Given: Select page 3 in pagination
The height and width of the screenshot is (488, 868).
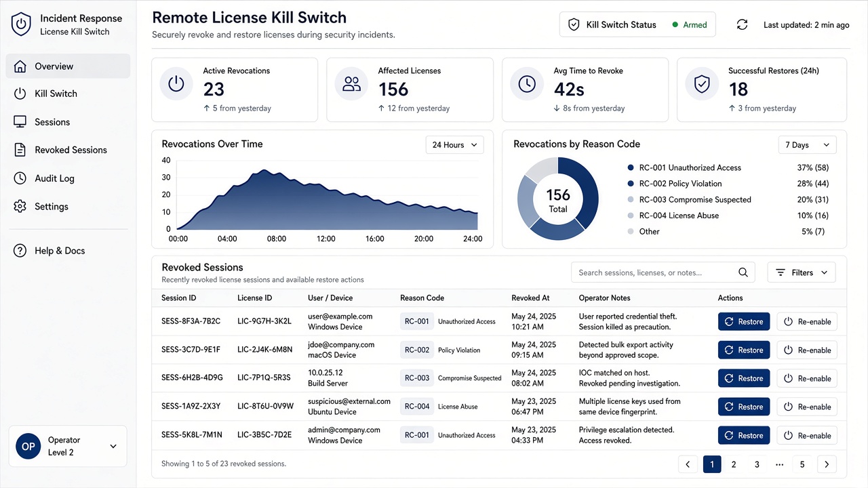Looking at the screenshot, I should click(757, 464).
